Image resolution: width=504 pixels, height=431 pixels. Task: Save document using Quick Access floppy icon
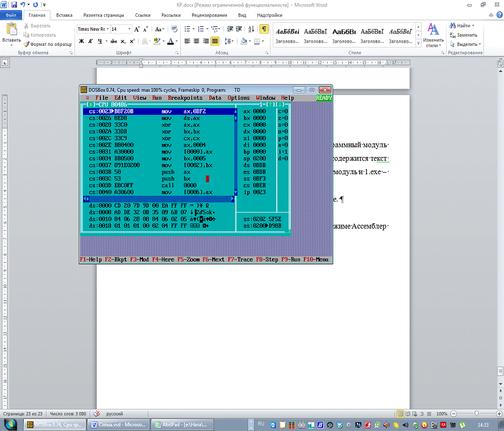point(14,4)
